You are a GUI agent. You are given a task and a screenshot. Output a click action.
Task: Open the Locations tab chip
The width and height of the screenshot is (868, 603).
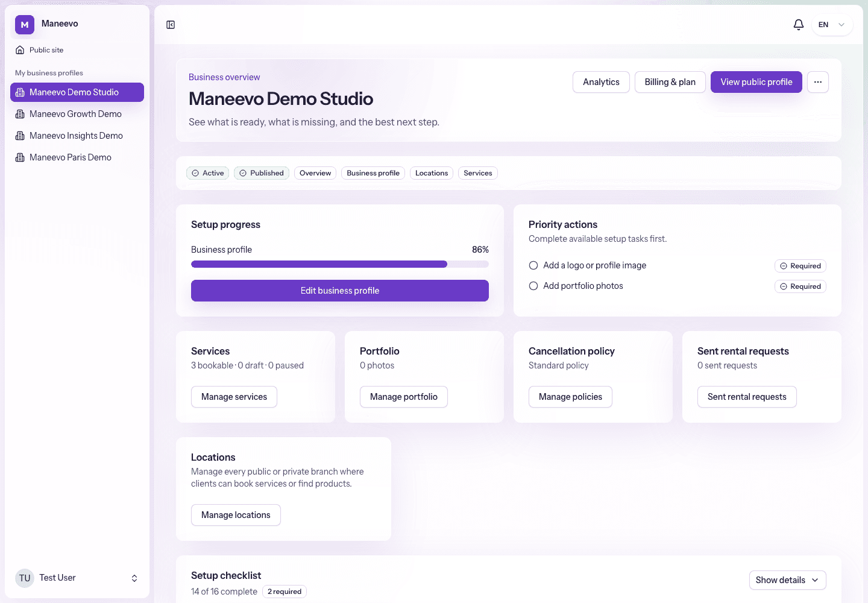(x=432, y=173)
